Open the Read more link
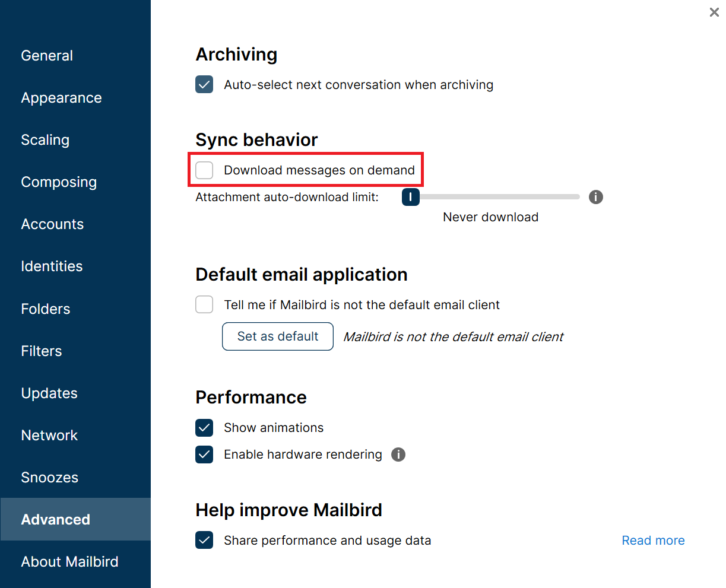Viewport: 726px width, 588px height. (653, 541)
